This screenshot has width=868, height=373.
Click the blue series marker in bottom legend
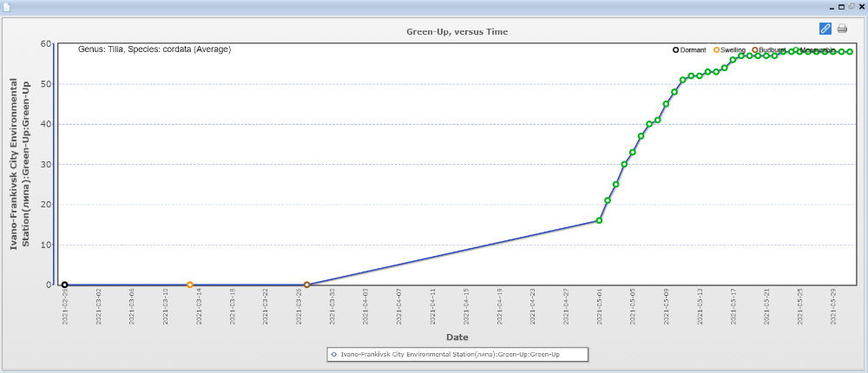(x=333, y=354)
